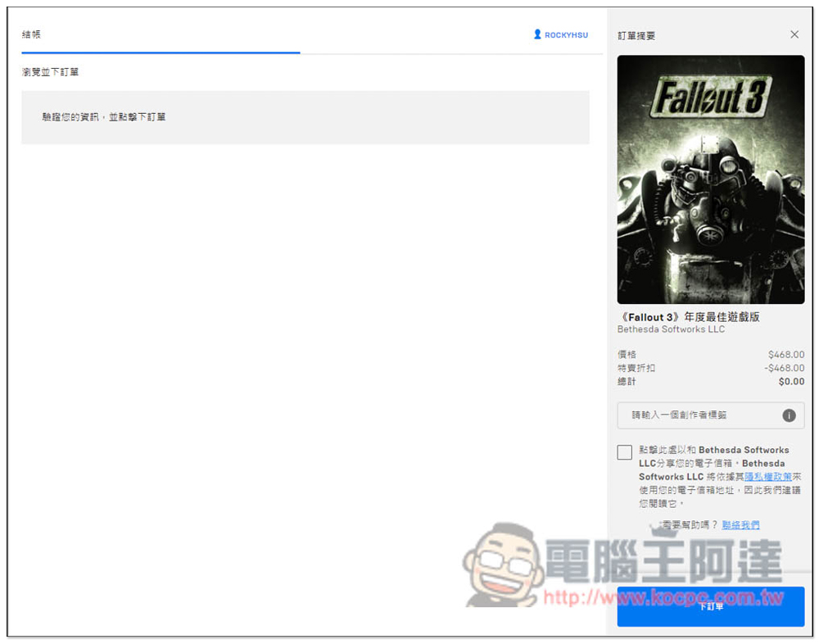Click the blue 下訂單 place order button
Image resolution: width=819 pixels, height=644 pixels.
click(710, 606)
